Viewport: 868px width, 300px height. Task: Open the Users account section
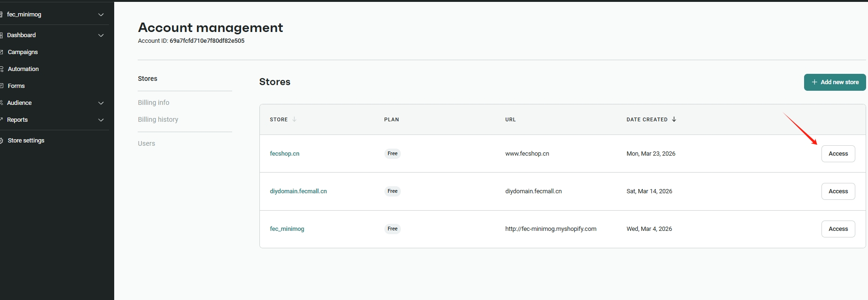[146, 143]
